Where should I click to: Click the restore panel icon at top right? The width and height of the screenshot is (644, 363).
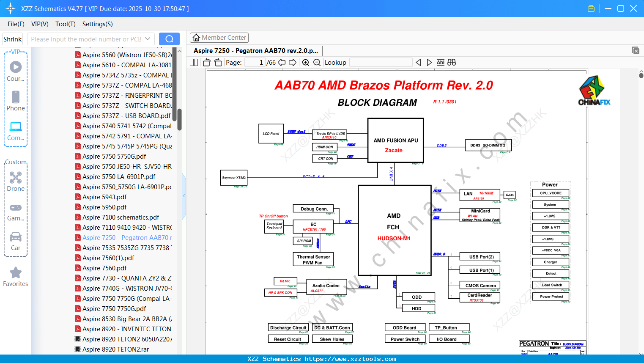(x=636, y=50)
